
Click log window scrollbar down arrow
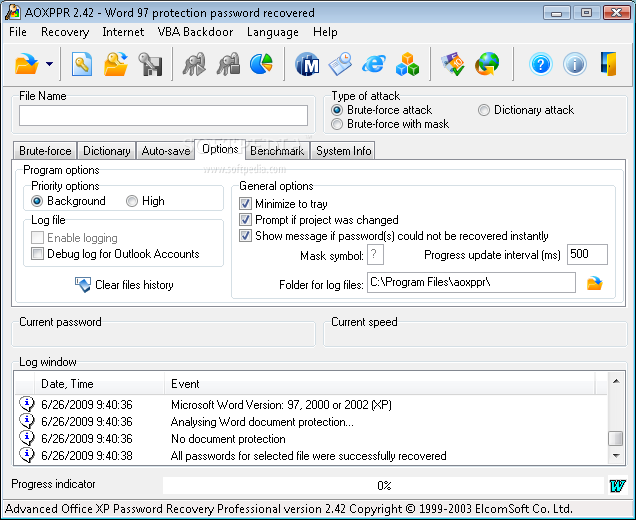[616, 456]
